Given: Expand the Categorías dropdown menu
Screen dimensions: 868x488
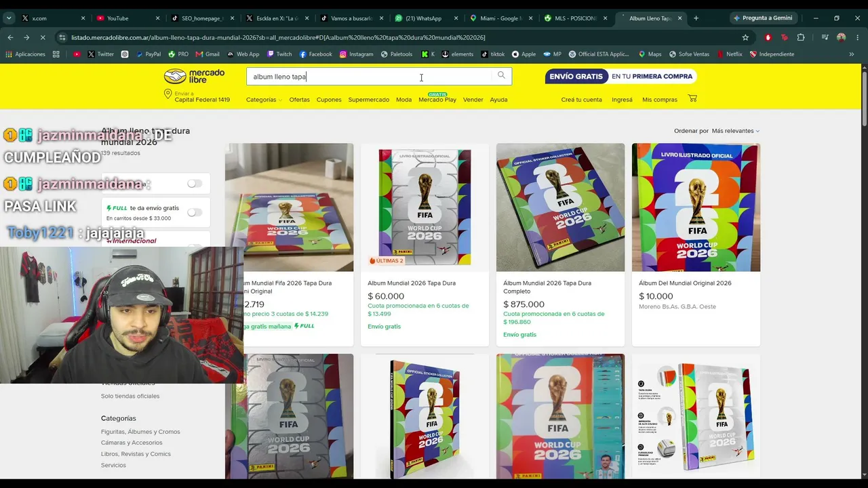Looking at the screenshot, I should [264, 100].
